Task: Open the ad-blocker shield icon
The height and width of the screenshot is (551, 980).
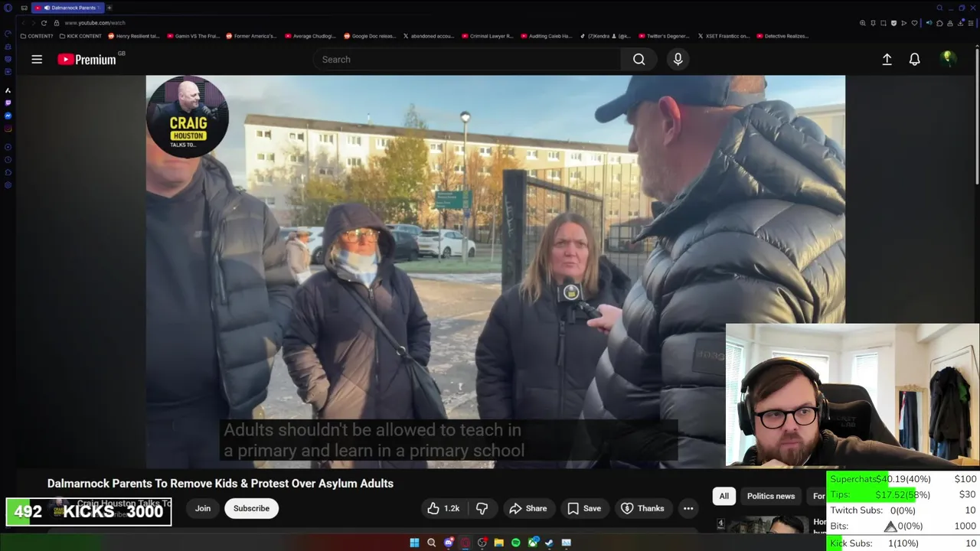Action: tap(893, 23)
